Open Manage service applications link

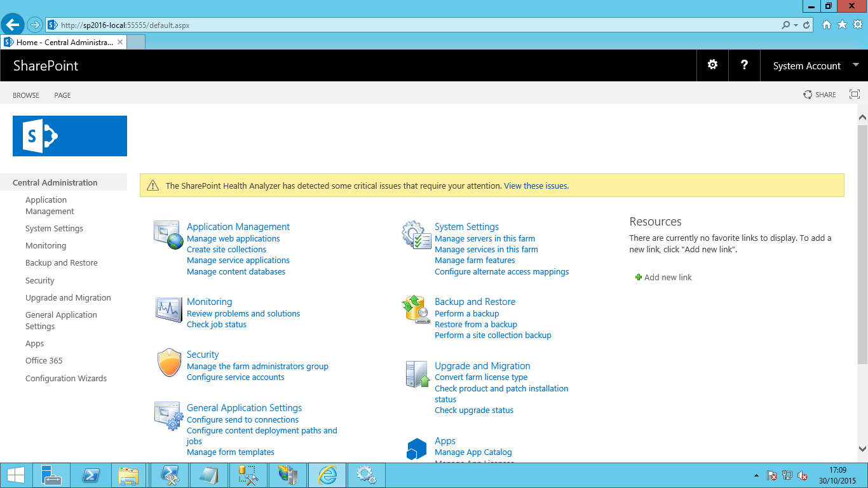pyautogui.click(x=238, y=261)
